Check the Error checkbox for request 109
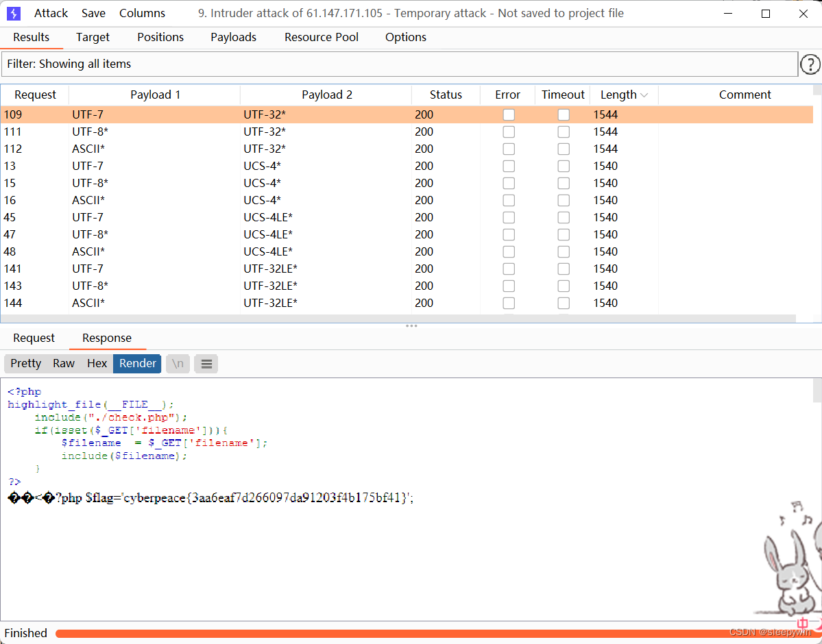This screenshot has height=644, width=822. tap(509, 114)
